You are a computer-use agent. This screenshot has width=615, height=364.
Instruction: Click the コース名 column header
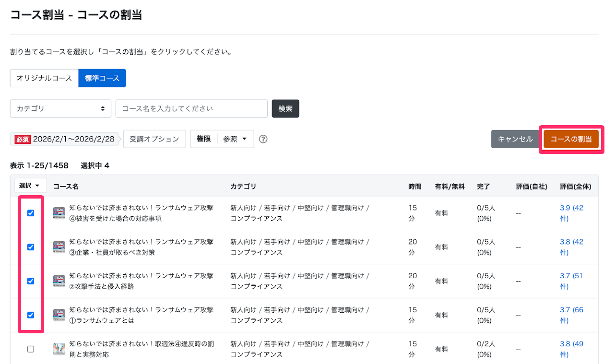point(66,186)
